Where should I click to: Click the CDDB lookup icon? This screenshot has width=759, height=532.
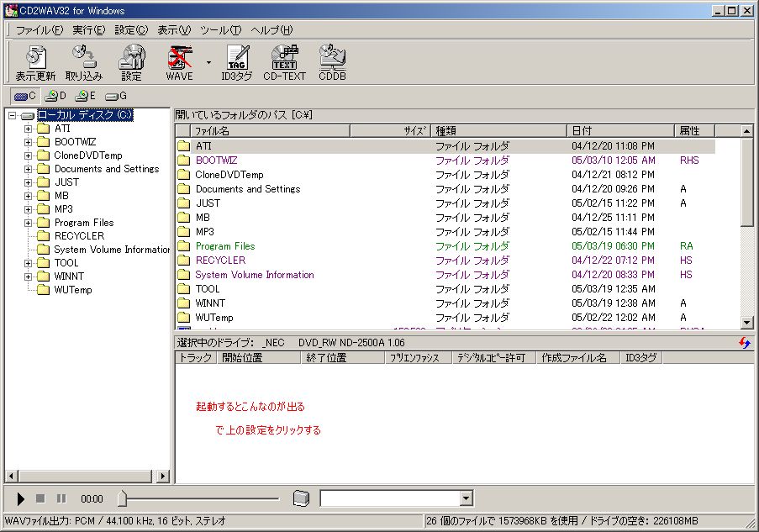click(332, 63)
